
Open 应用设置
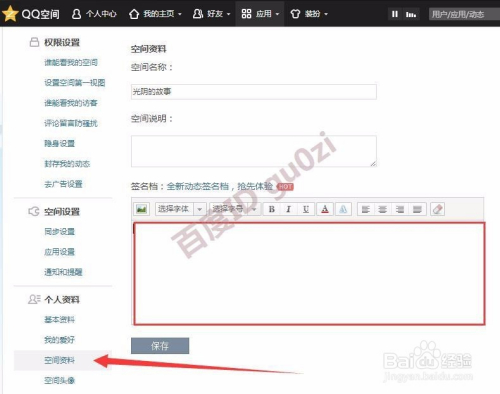coord(59,252)
